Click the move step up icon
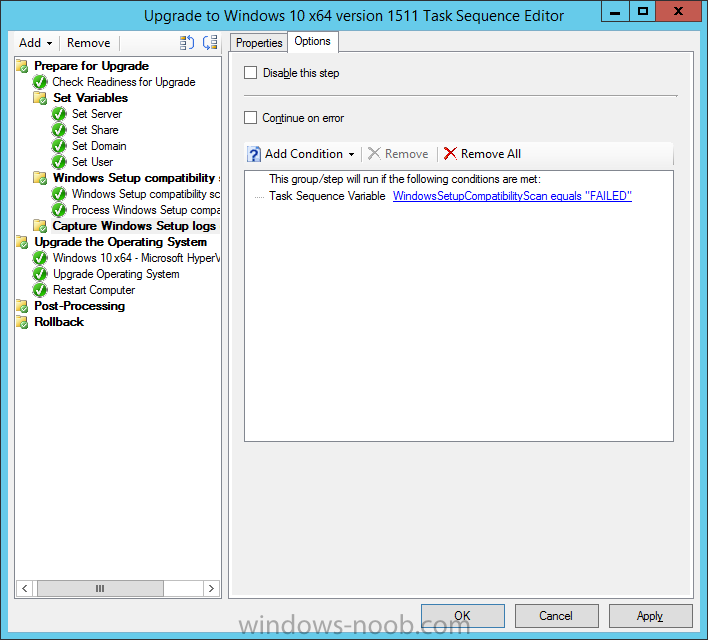Screen dimensions: 708x640 pyautogui.click(x=186, y=42)
